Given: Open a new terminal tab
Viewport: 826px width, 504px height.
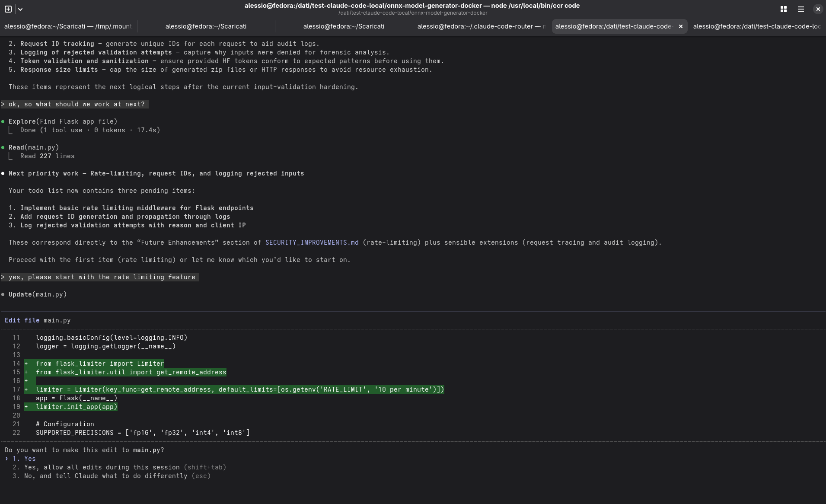Looking at the screenshot, I should [8, 9].
